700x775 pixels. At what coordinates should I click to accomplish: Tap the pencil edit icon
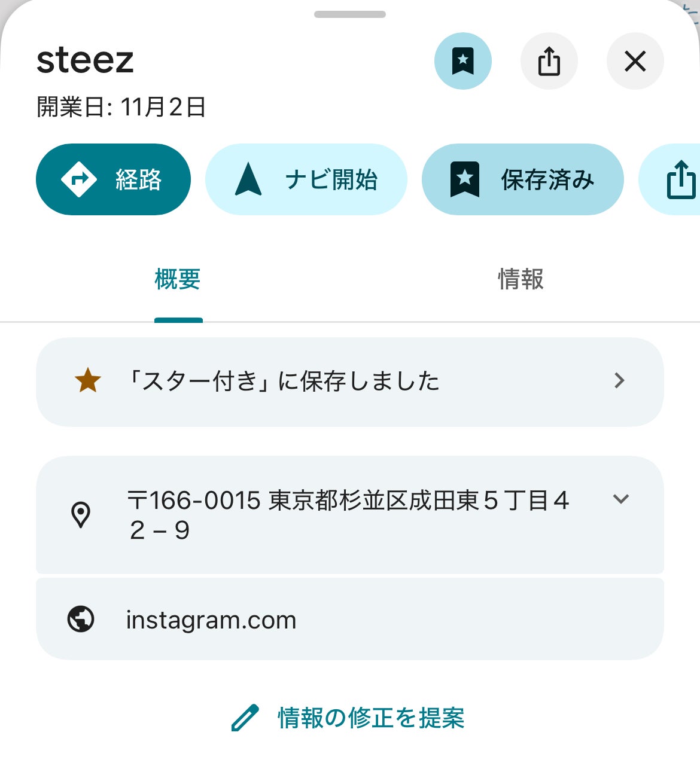click(x=245, y=718)
